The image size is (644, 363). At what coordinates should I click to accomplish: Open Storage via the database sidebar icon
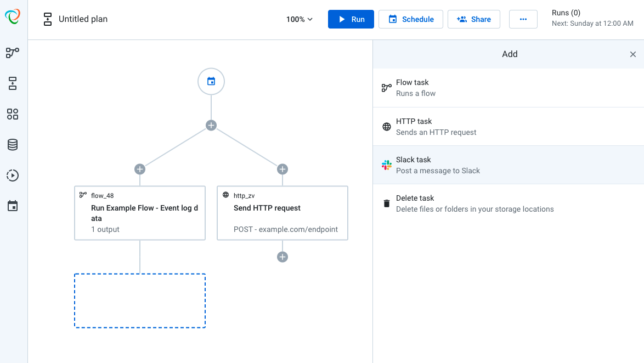coord(12,144)
